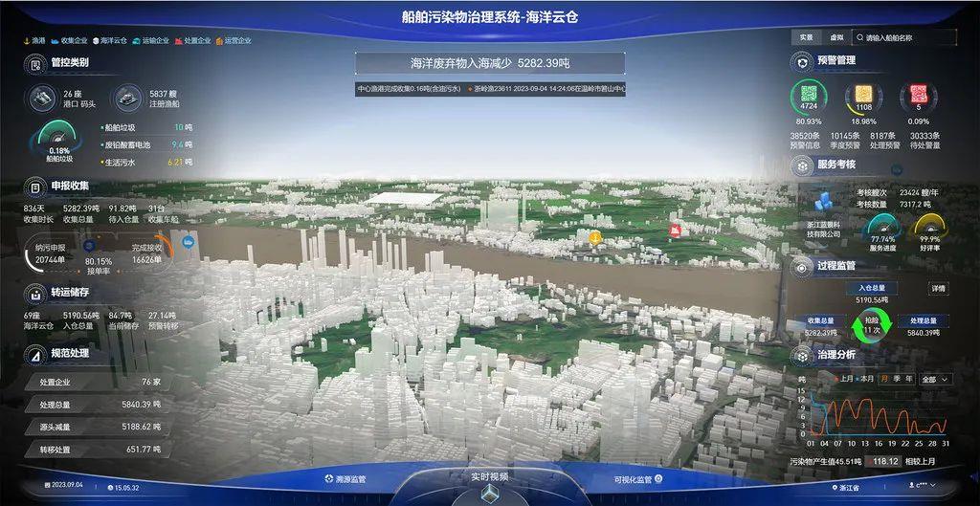Toggle 本月 series in chart legend
The image size is (980, 506).
click(864, 379)
